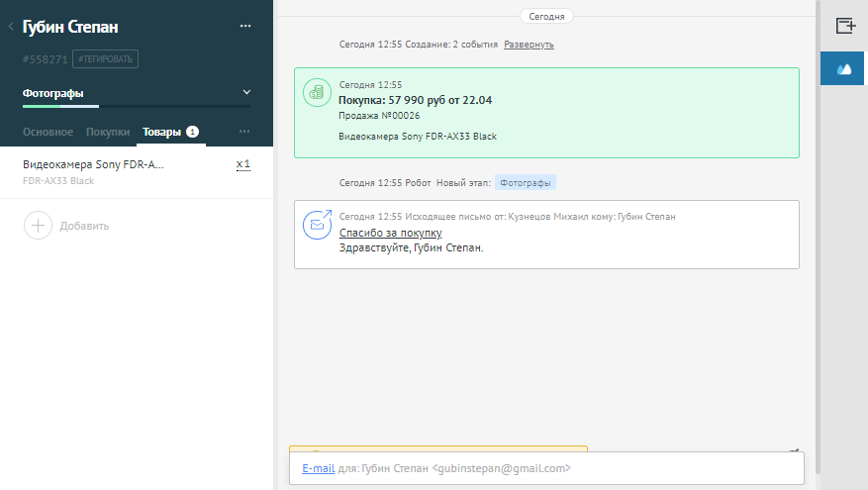Click the coins purchase icon in the feed
This screenshot has width=868, height=490.
pyautogui.click(x=317, y=92)
